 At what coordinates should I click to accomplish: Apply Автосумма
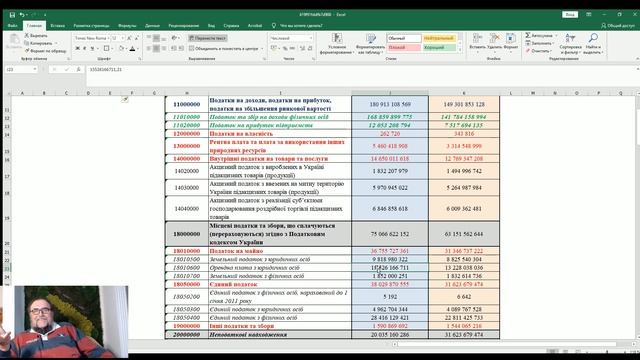[x=539, y=36]
